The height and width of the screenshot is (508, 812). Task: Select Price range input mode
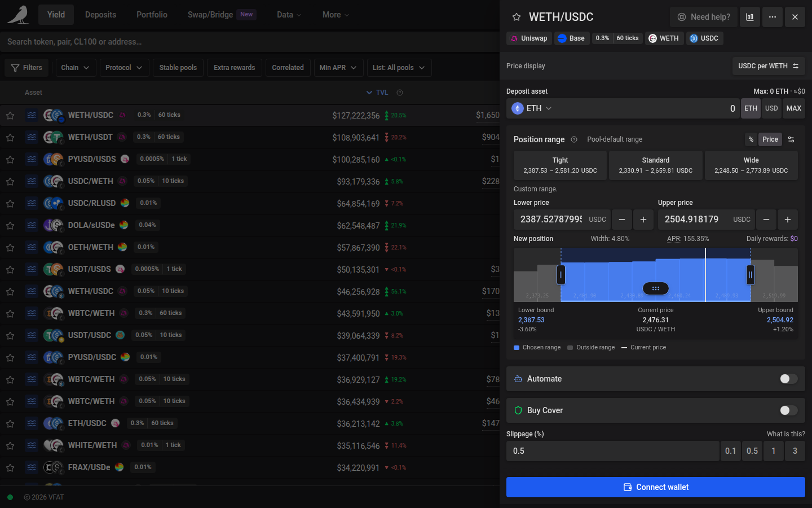coord(770,139)
